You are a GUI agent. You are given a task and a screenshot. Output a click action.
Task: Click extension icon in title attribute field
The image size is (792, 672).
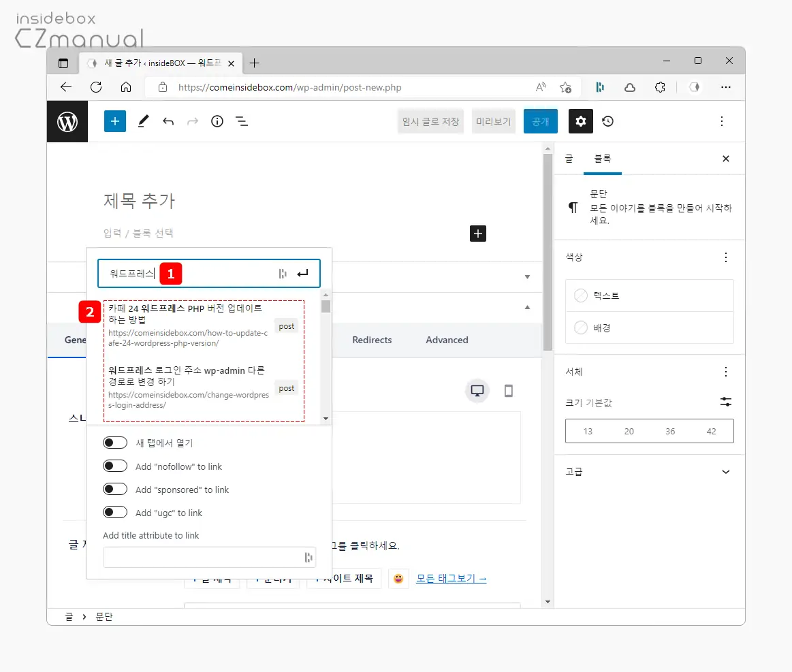pos(308,558)
